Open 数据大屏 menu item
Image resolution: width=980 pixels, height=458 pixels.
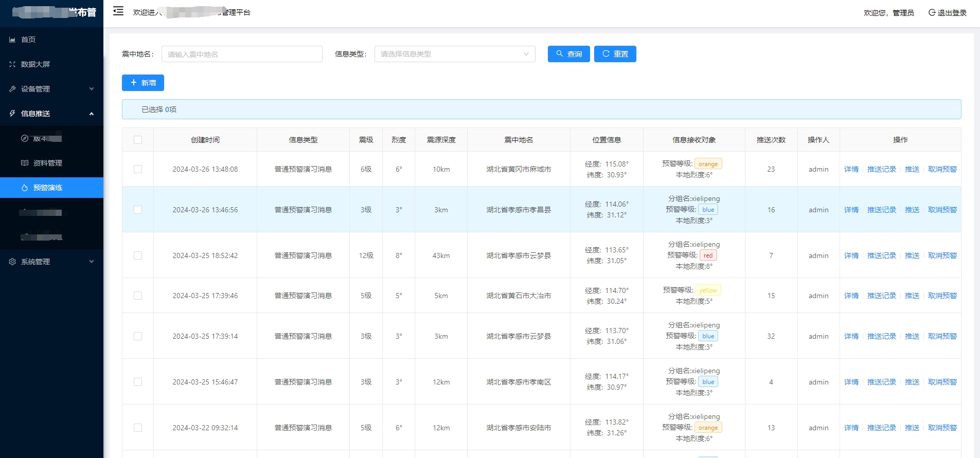(x=51, y=64)
